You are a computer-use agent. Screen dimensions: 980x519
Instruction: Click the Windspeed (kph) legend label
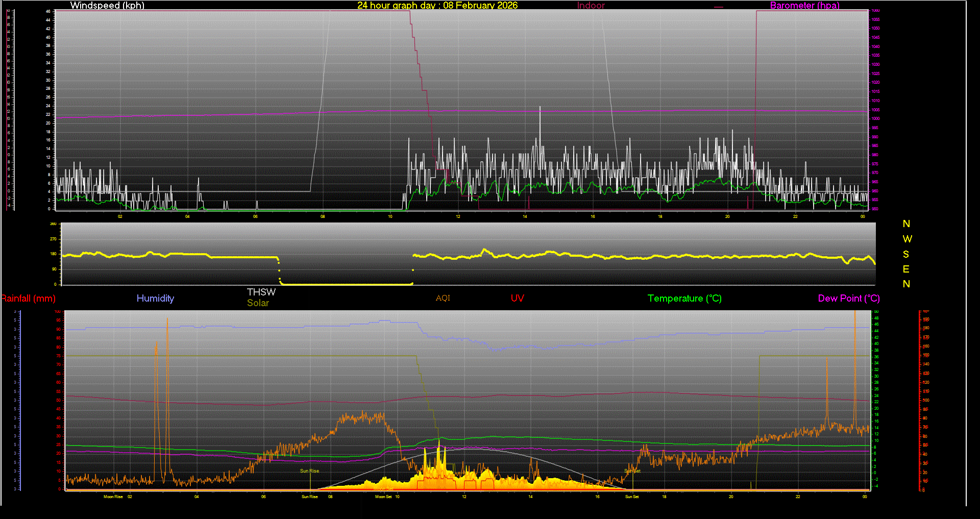107,6
